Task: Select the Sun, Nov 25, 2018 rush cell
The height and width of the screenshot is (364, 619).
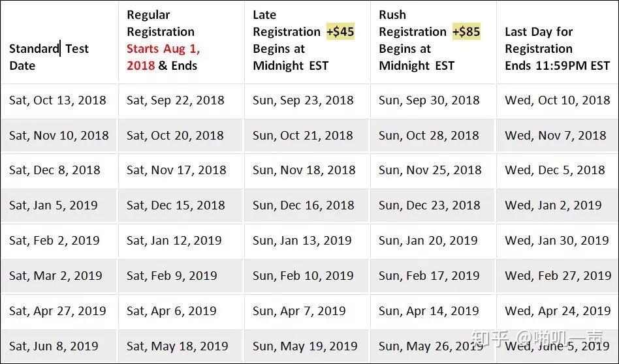Action: click(433, 170)
